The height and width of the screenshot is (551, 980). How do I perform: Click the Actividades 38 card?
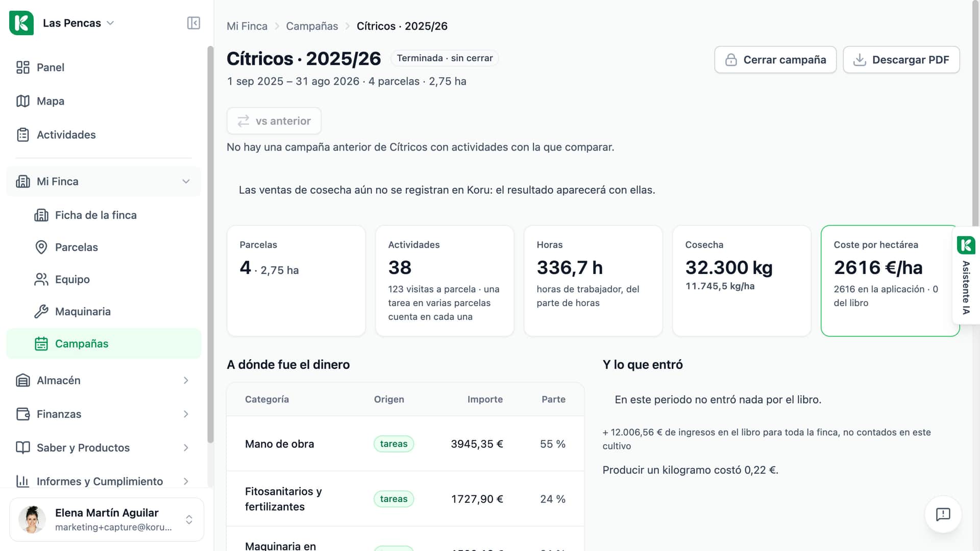pyautogui.click(x=445, y=281)
